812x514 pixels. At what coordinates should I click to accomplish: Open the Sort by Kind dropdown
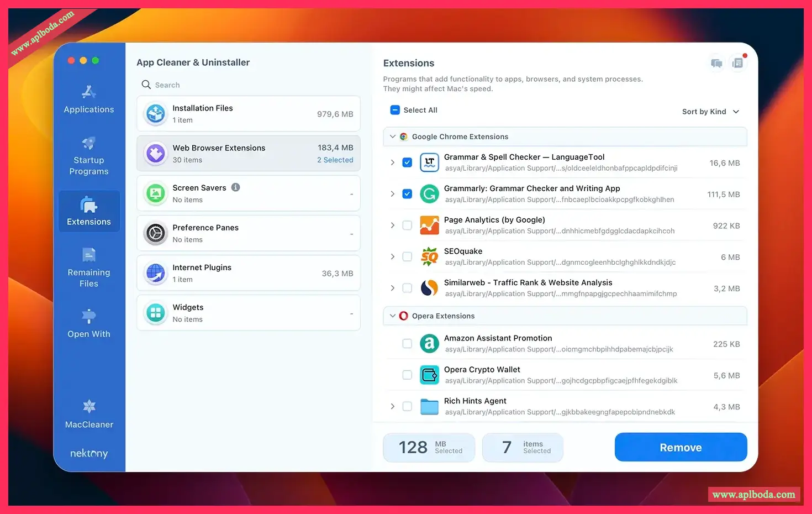[x=710, y=112]
